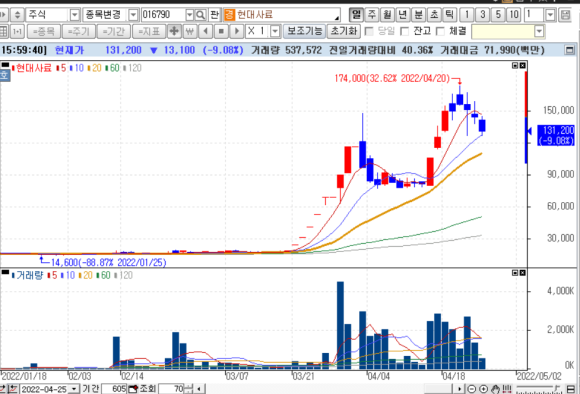This screenshot has height=394, width=580.
Task: Select the 10 interval button
Action: point(513,15)
